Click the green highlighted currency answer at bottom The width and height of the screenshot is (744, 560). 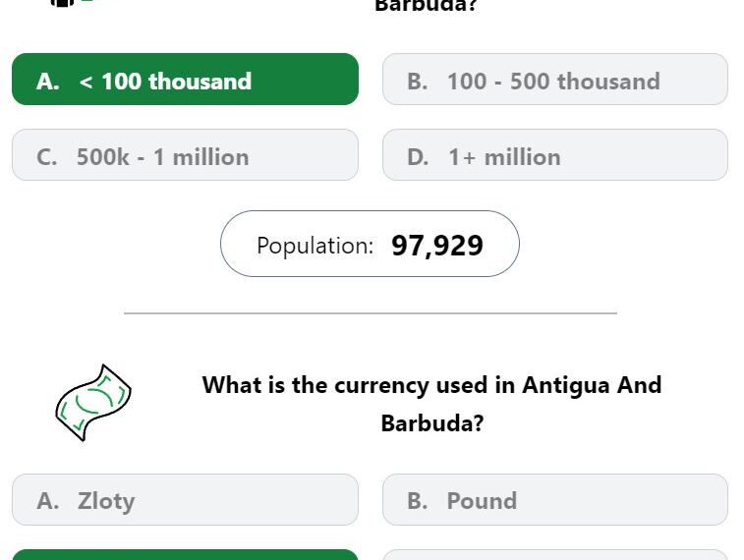pyautogui.click(x=185, y=555)
